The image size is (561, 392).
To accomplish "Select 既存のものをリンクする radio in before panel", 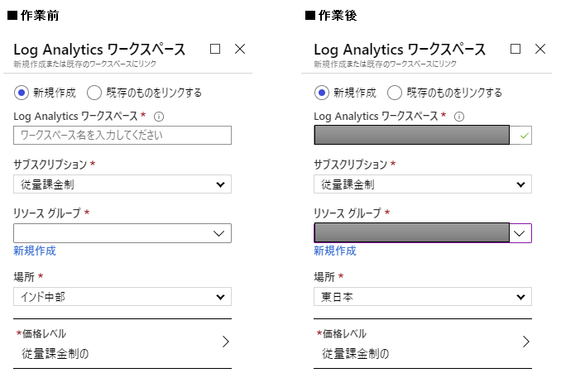I will 94,92.
